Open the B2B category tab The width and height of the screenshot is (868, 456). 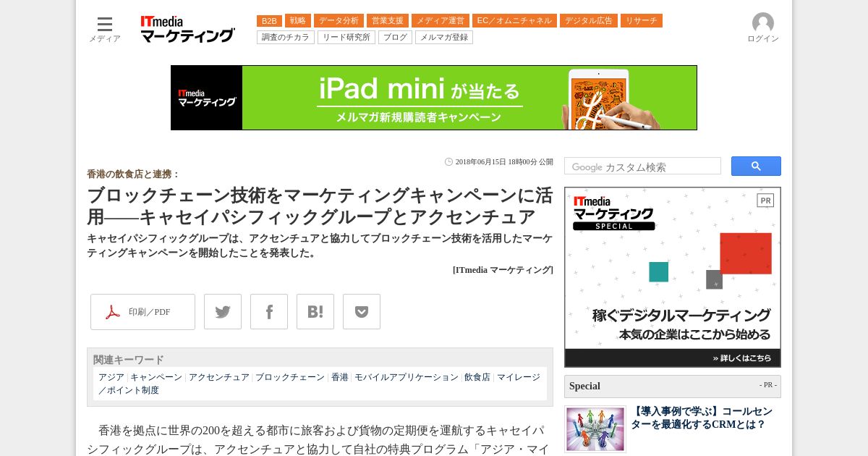click(269, 21)
